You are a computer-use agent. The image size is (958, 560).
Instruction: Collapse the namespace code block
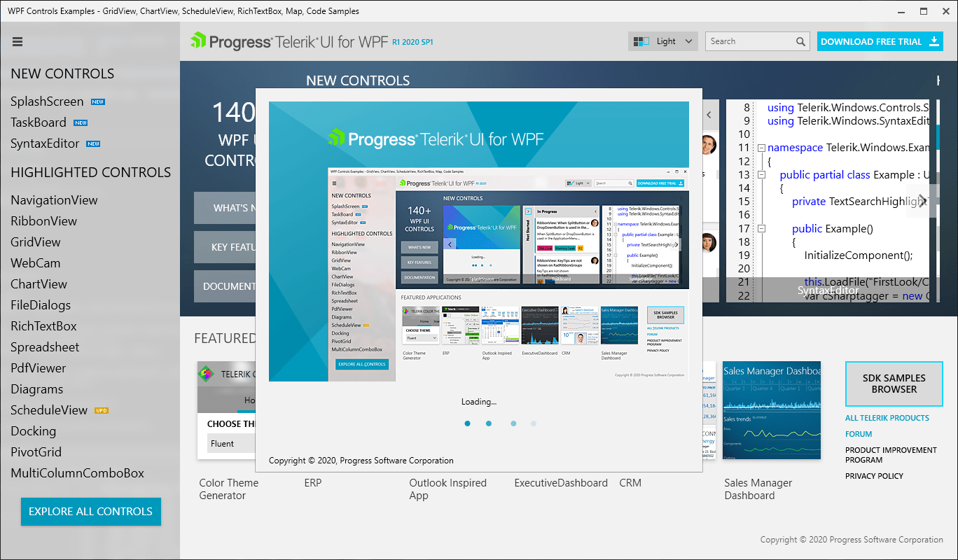[761, 148]
